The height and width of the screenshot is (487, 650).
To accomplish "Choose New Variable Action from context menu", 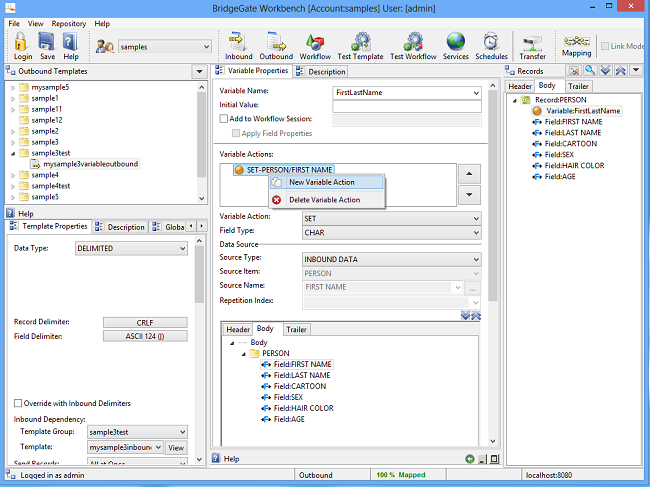I will [x=327, y=182].
